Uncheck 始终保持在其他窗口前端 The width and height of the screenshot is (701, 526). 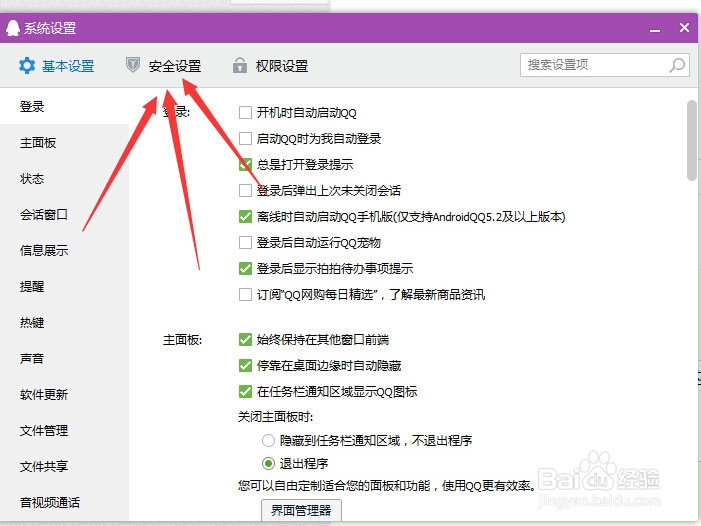(245, 340)
